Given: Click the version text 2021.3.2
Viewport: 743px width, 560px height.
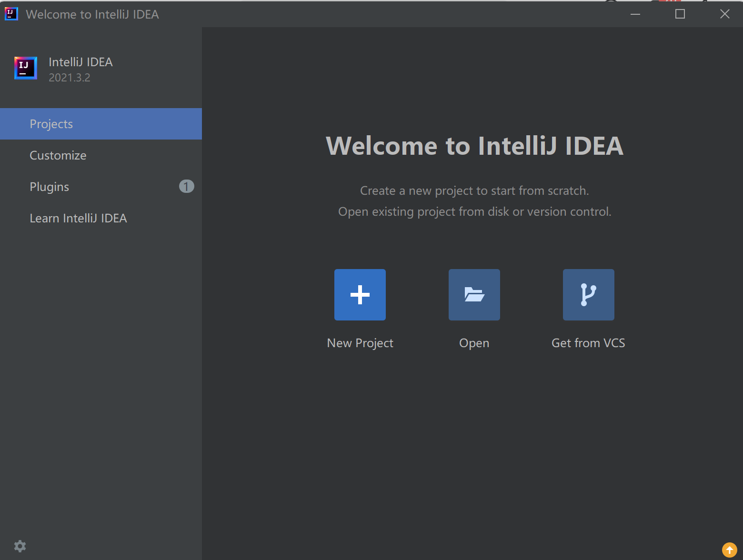Looking at the screenshot, I should pos(70,78).
